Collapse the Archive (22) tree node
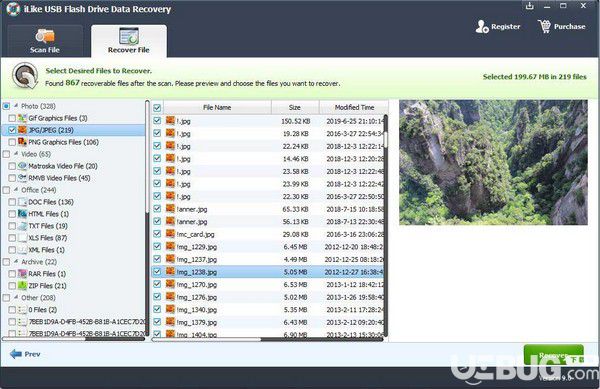 pos(16,262)
